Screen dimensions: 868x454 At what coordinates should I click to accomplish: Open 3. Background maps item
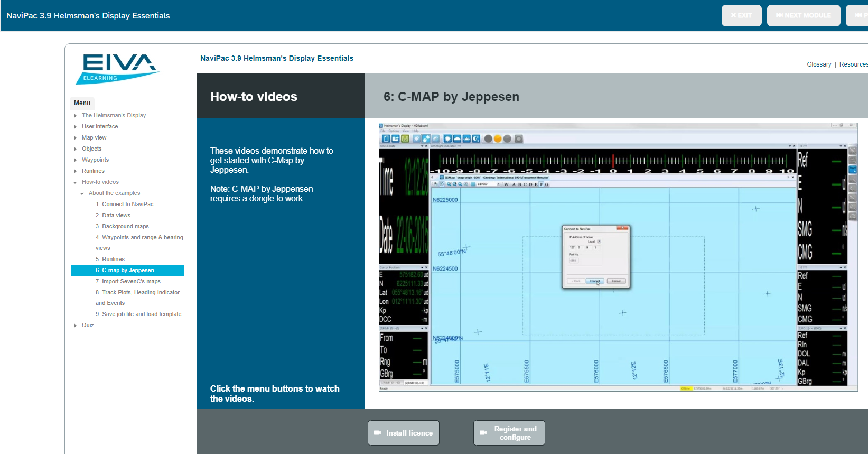tap(122, 226)
